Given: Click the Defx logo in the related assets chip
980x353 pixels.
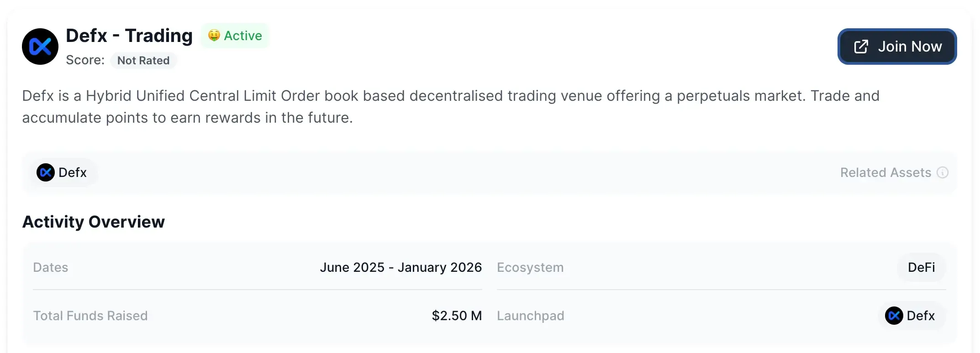Looking at the screenshot, I should [x=46, y=172].
